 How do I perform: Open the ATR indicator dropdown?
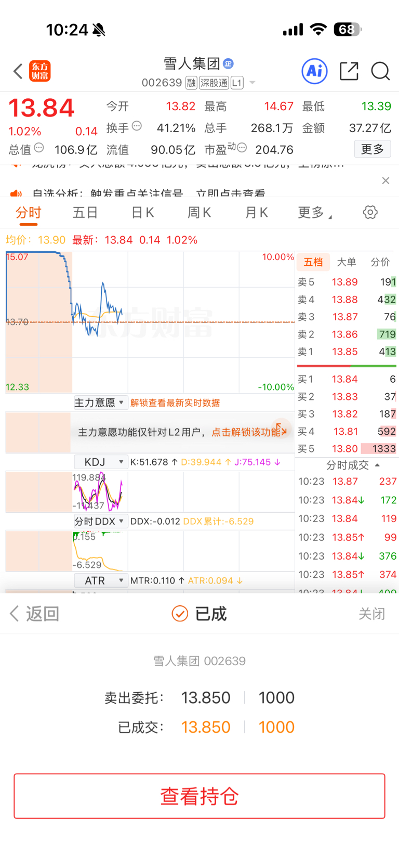[101, 580]
